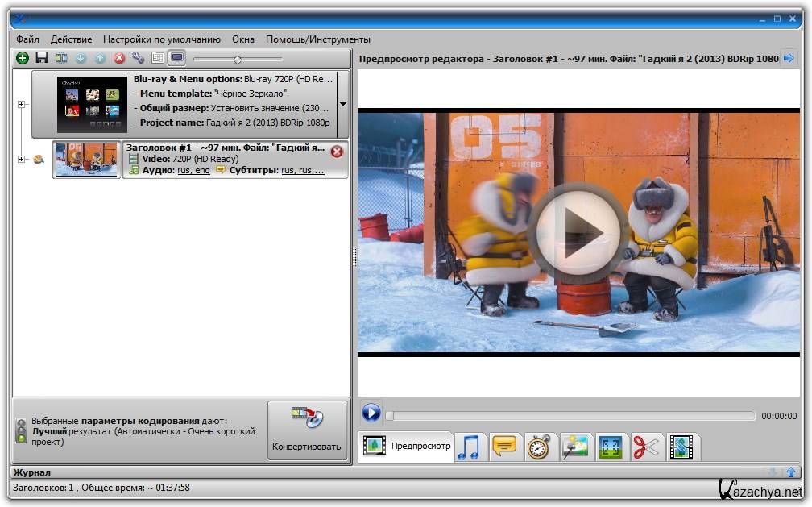Open the crop tab with green frame icon
The width and height of the screenshot is (812, 507).
click(609, 447)
